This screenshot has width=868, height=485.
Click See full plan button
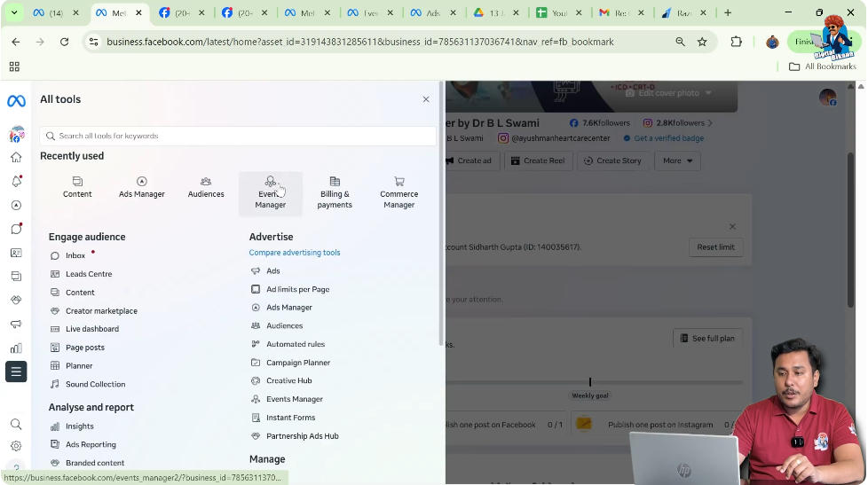tap(707, 339)
